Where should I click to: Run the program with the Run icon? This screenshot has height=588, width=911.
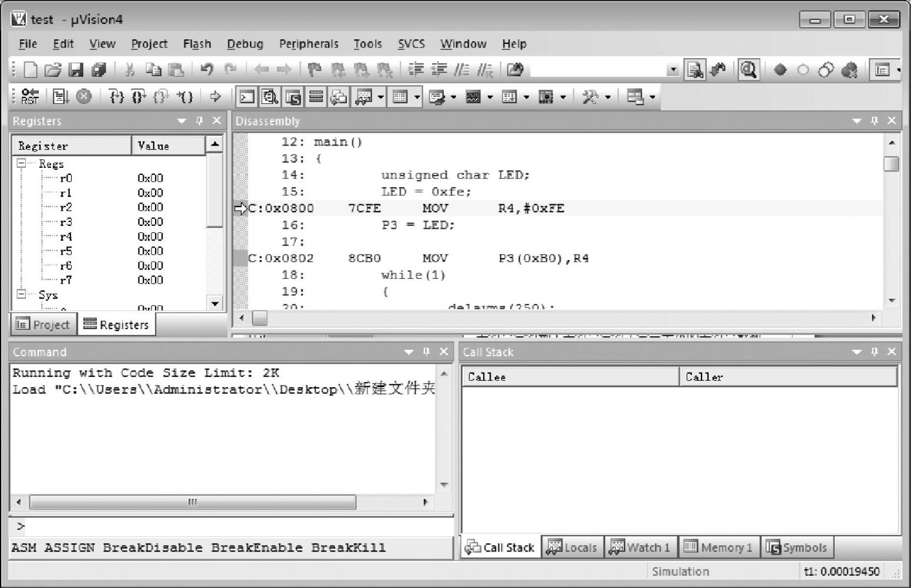[x=60, y=96]
